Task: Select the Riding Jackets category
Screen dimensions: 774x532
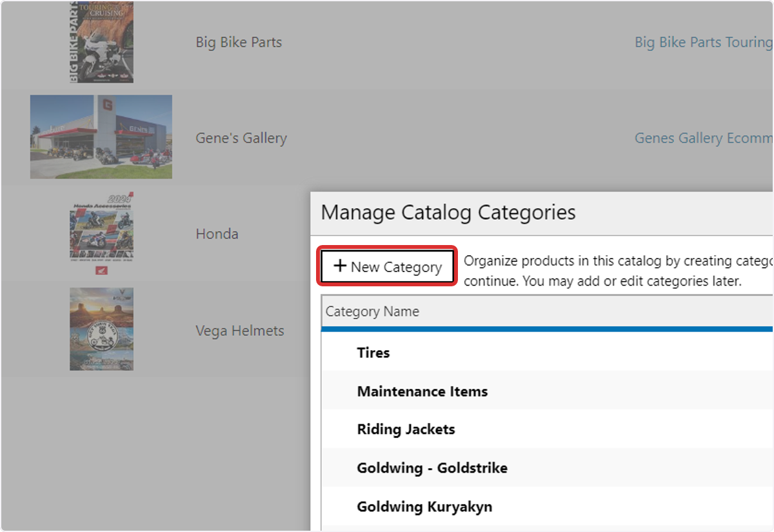Action: [547, 429]
